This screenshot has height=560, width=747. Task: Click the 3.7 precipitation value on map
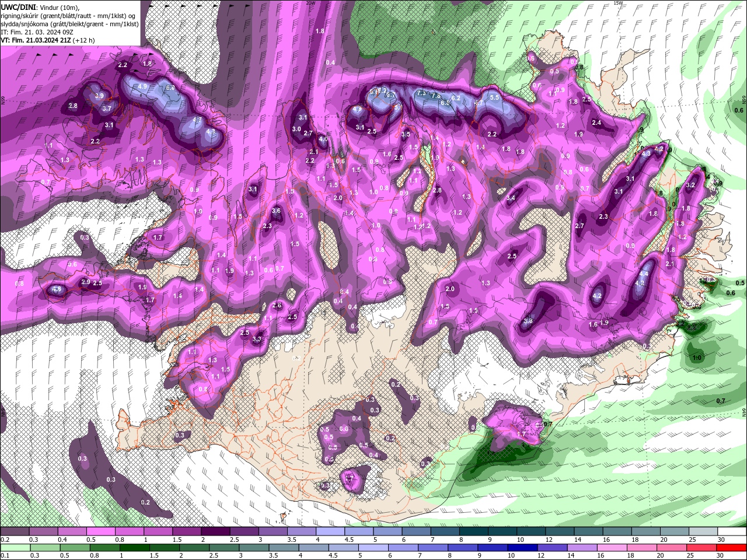(107, 109)
